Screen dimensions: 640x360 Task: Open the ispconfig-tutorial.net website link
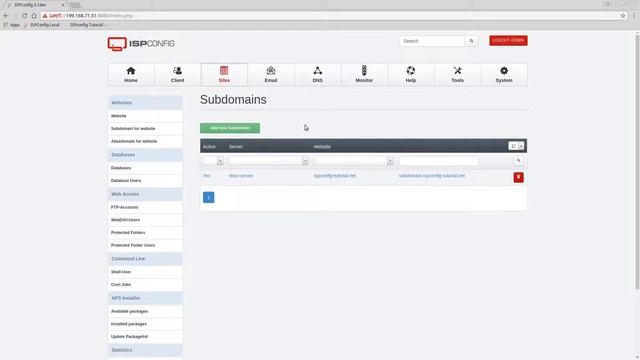(x=335, y=176)
